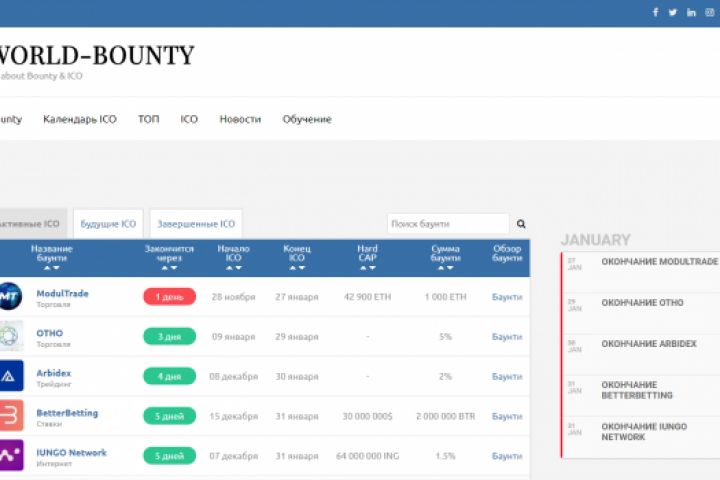
Task: Open BetterBetting project link
Action: pyautogui.click(x=67, y=412)
